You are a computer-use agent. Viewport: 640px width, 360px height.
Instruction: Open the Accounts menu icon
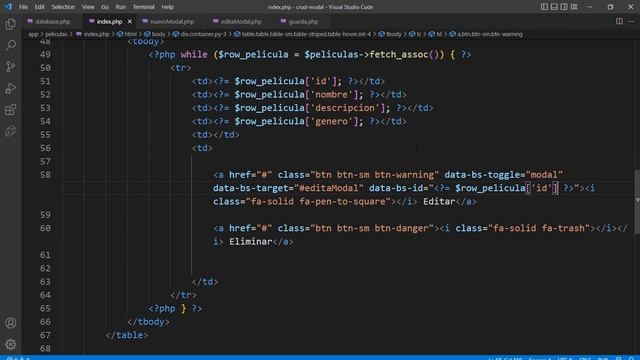tap(11, 323)
